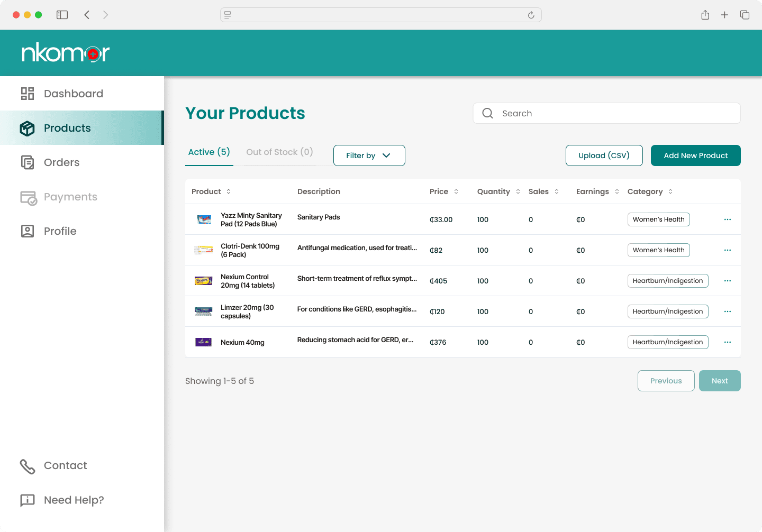Switch to the Out of Stock (0) tab
The image size is (762, 532).
pyautogui.click(x=279, y=152)
